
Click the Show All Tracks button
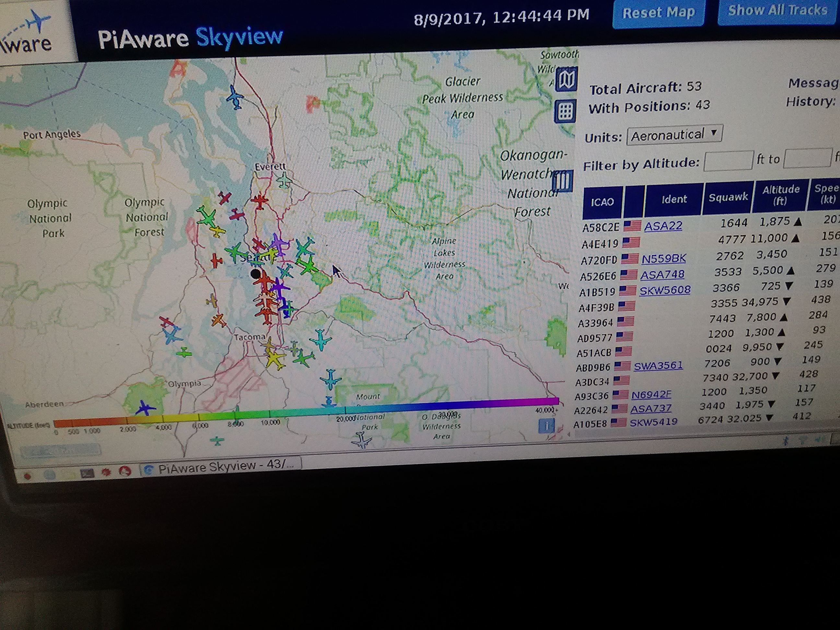[778, 11]
